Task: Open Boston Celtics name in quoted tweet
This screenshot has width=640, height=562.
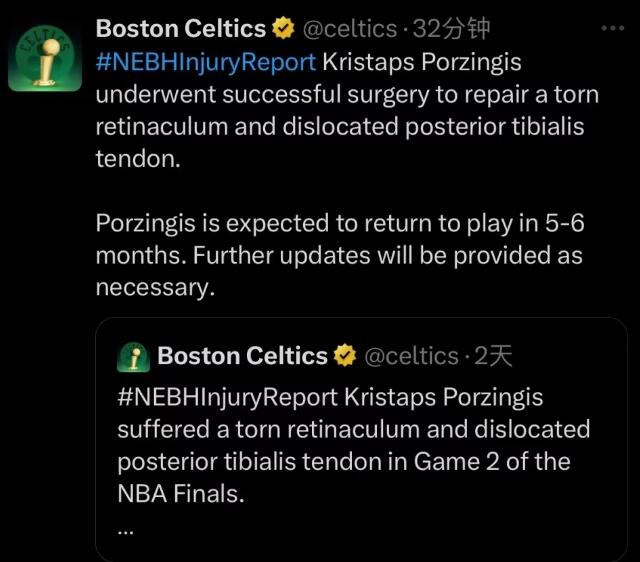Action: pos(243,356)
